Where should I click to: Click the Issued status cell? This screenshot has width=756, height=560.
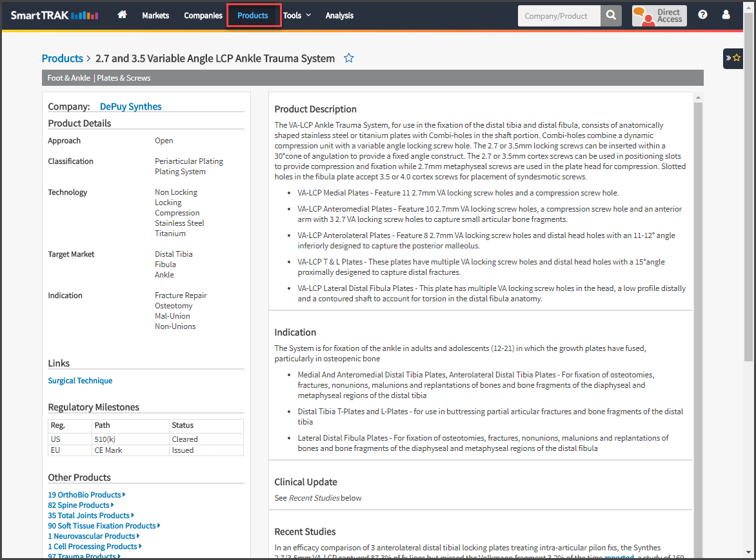tap(206, 450)
